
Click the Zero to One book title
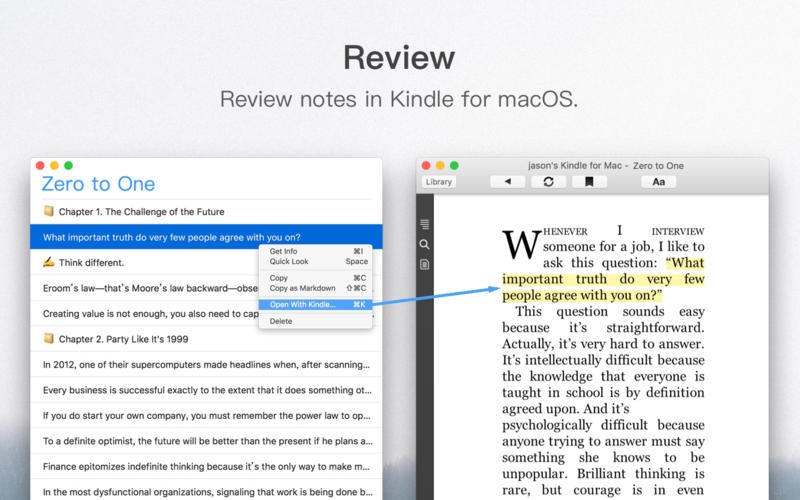click(98, 184)
